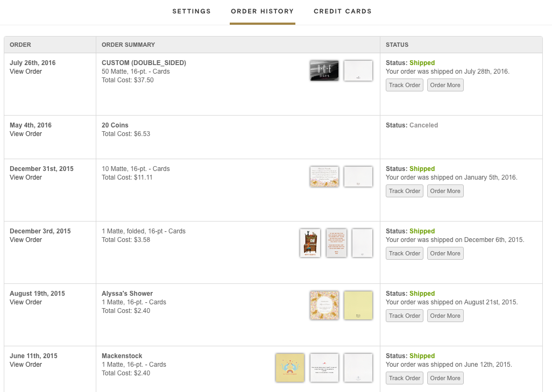Click floral card thumbnail for December 31st order
The width and height of the screenshot is (552, 392).
(324, 176)
